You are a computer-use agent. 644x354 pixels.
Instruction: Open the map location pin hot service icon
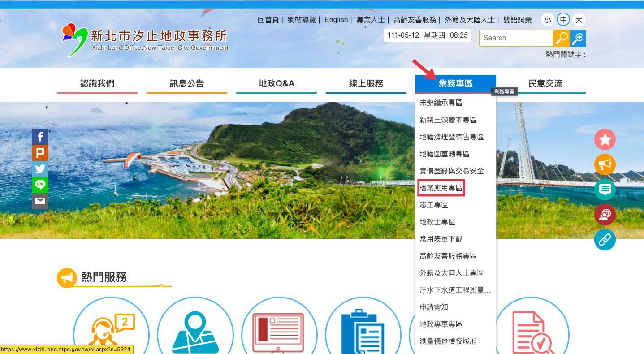point(195,326)
